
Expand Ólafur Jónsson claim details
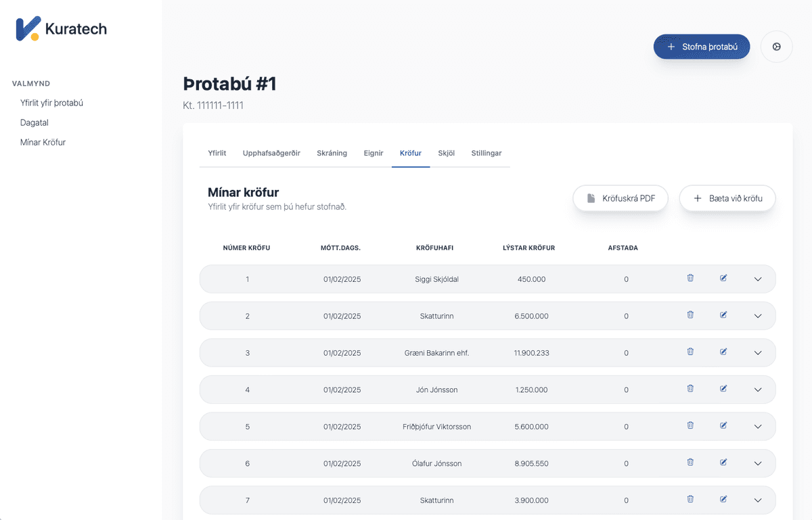[x=758, y=464]
